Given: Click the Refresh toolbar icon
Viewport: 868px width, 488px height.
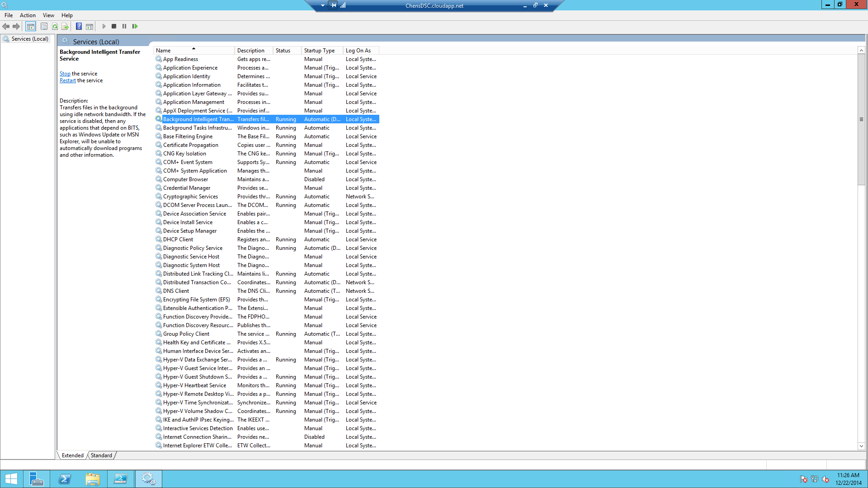Looking at the screenshot, I should point(55,27).
